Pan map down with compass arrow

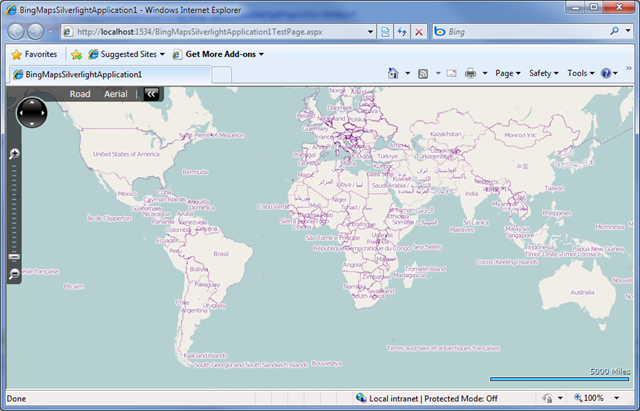[x=32, y=123]
